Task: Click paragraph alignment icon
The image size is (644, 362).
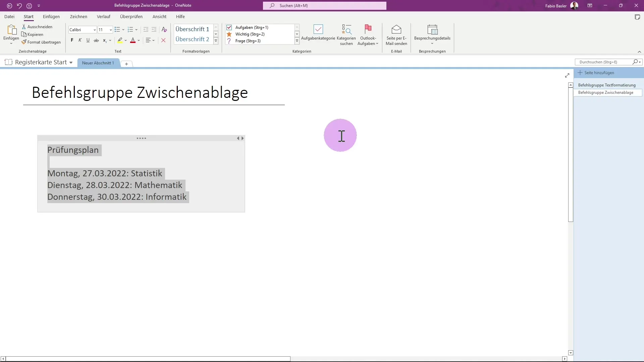Action: 148,40
